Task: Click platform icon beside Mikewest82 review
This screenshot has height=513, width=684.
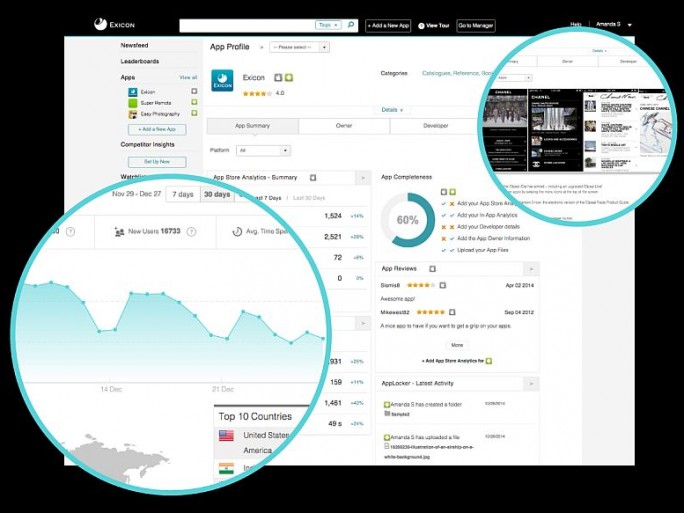Action: click(x=452, y=312)
